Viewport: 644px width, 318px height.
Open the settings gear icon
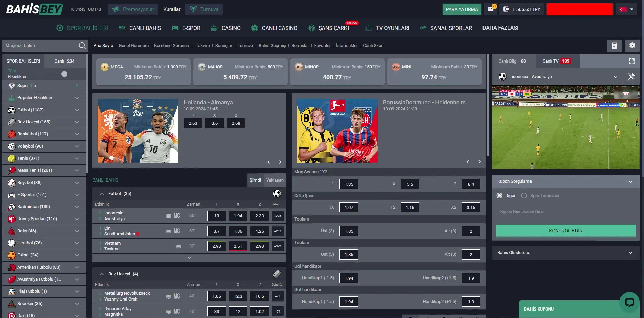(632, 46)
